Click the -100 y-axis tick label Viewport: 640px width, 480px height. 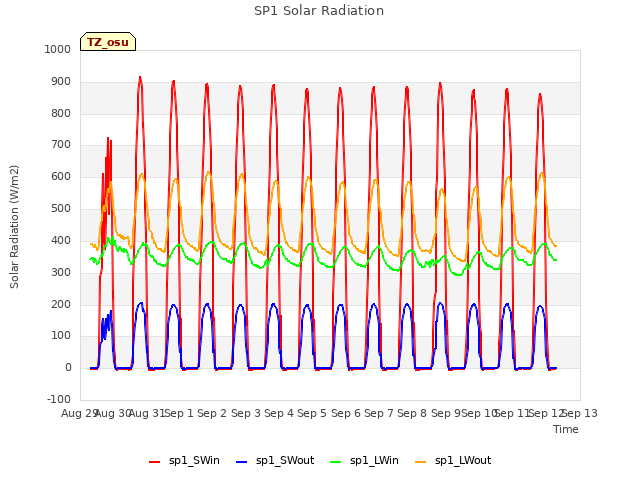[59, 399]
